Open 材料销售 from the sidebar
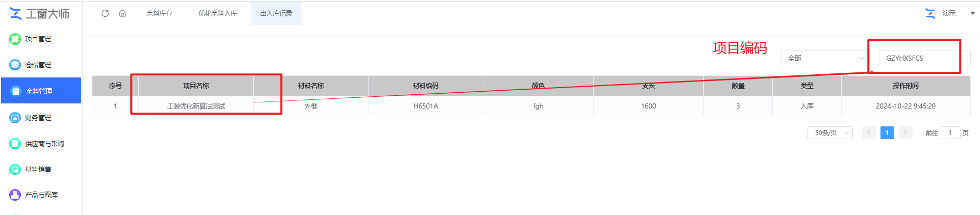 pyautogui.click(x=38, y=169)
